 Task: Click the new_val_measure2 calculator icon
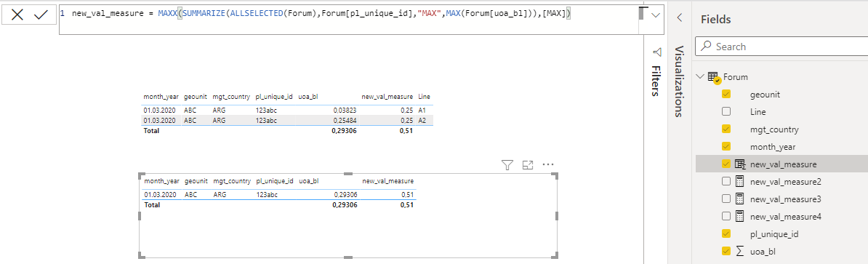point(740,182)
